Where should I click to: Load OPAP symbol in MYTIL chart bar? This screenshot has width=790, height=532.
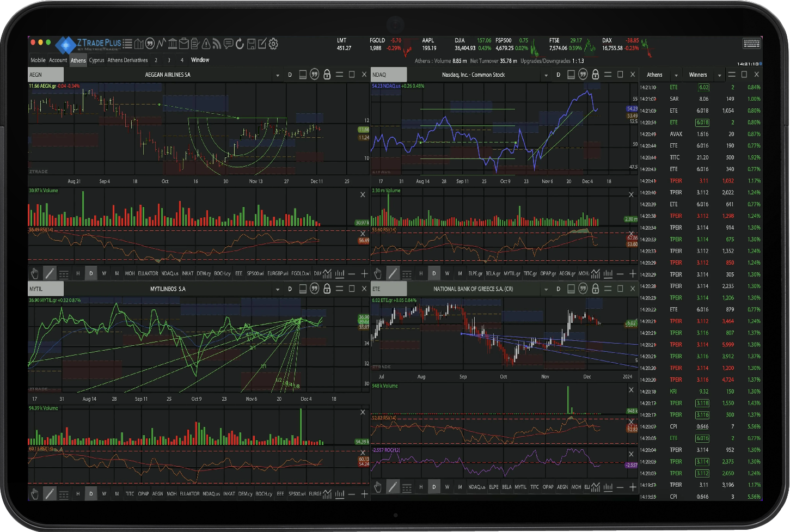[x=143, y=494]
